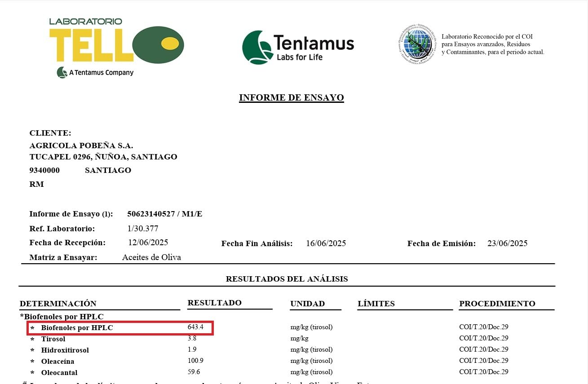Click the unit in the Hidroxitirosol row
This screenshot has width=588, height=384.
point(311,349)
